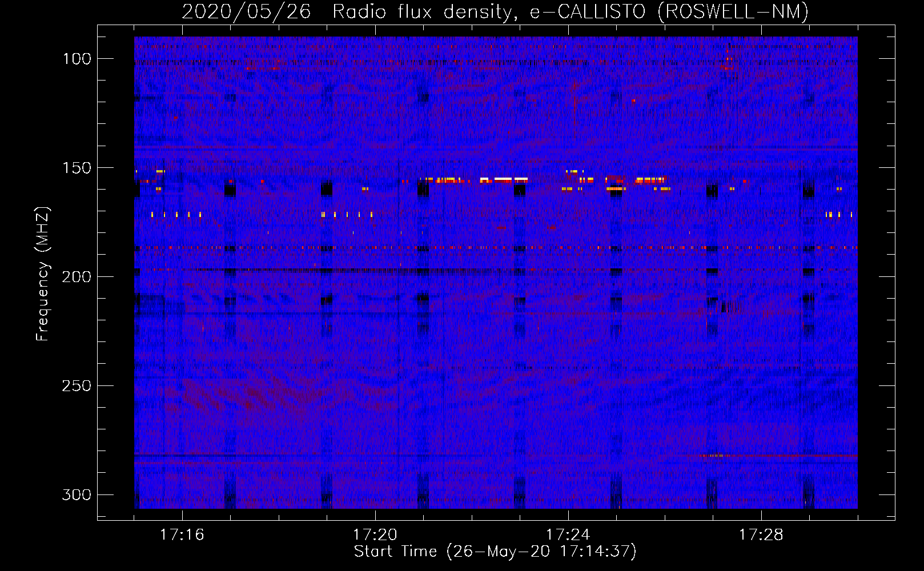Select the 250 frequency tick label
Viewport: 924px width, 571px height.
click(77, 386)
